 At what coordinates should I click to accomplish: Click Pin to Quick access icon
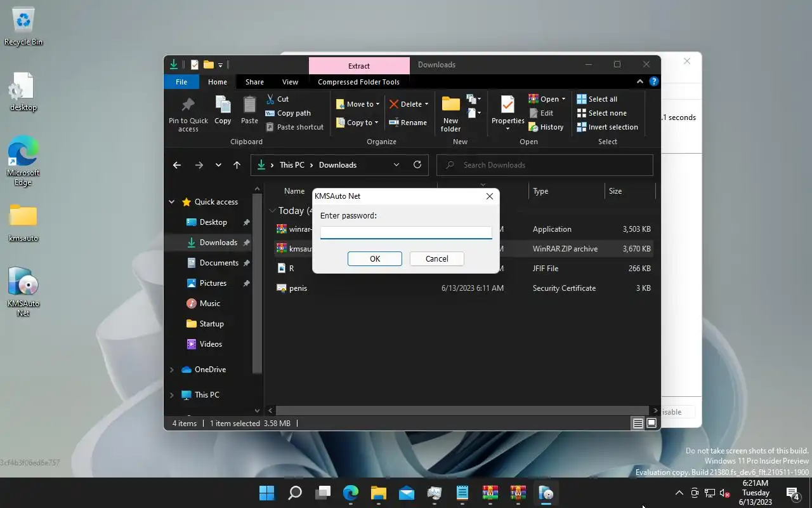(x=188, y=115)
